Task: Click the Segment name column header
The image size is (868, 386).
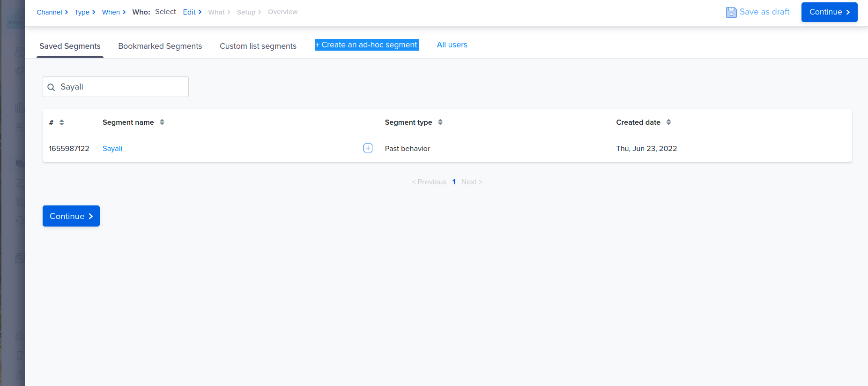Action: pyautogui.click(x=128, y=122)
